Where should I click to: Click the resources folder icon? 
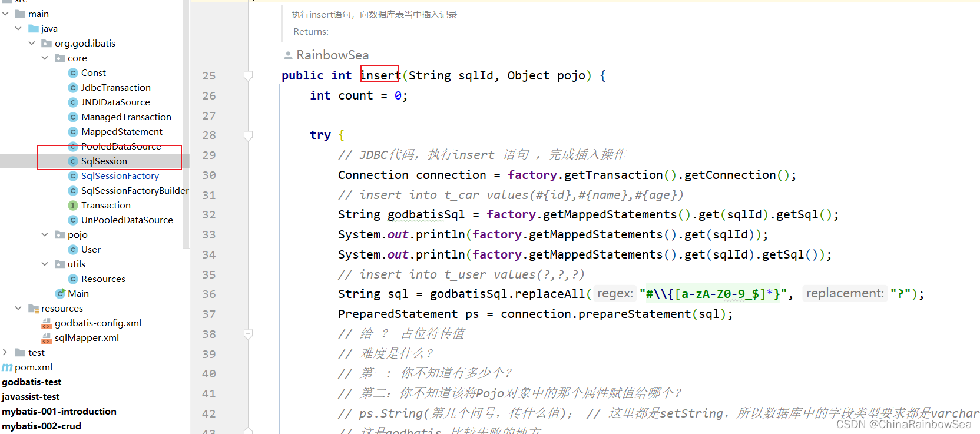click(x=34, y=308)
